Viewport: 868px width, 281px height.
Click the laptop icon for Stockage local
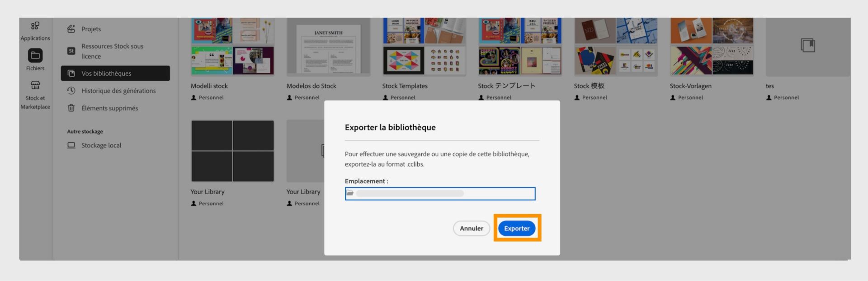71,145
